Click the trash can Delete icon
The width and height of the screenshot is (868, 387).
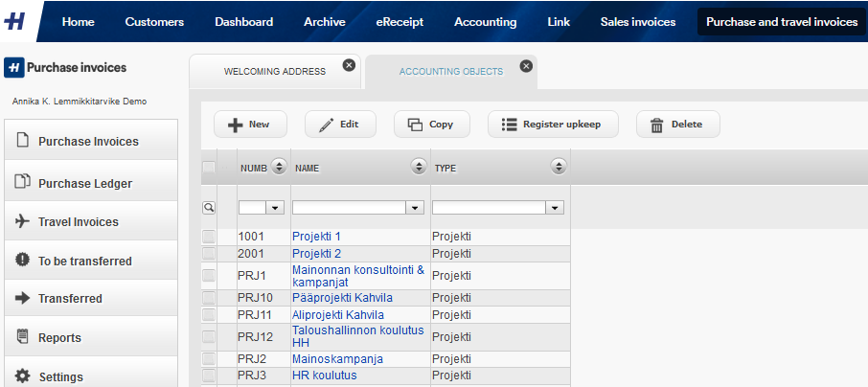(656, 125)
